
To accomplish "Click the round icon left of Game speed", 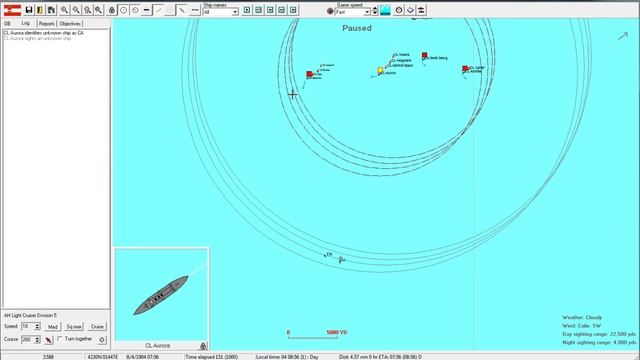I will click(x=330, y=11).
